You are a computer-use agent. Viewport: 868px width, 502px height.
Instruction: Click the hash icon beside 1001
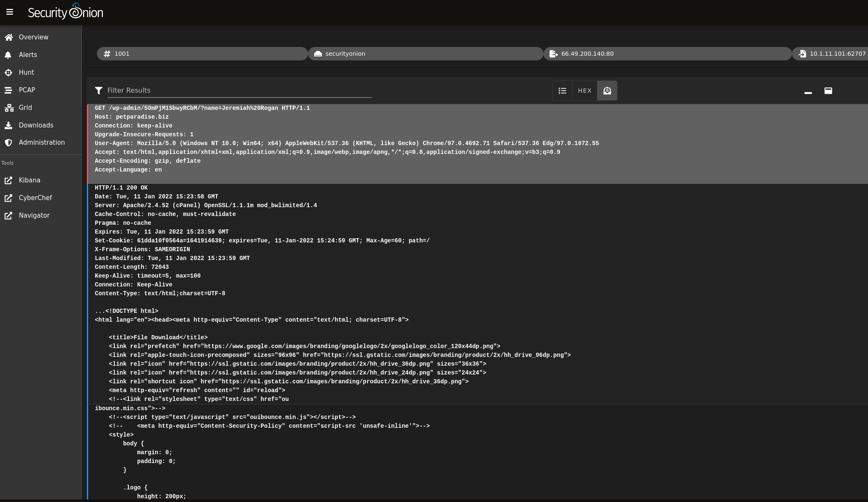(107, 54)
